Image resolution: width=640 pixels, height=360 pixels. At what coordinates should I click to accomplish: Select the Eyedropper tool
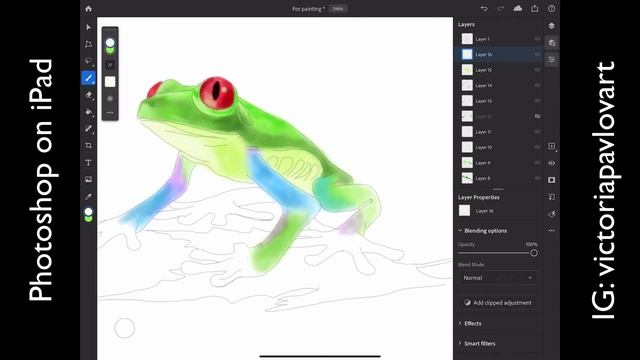pyautogui.click(x=89, y=196)
